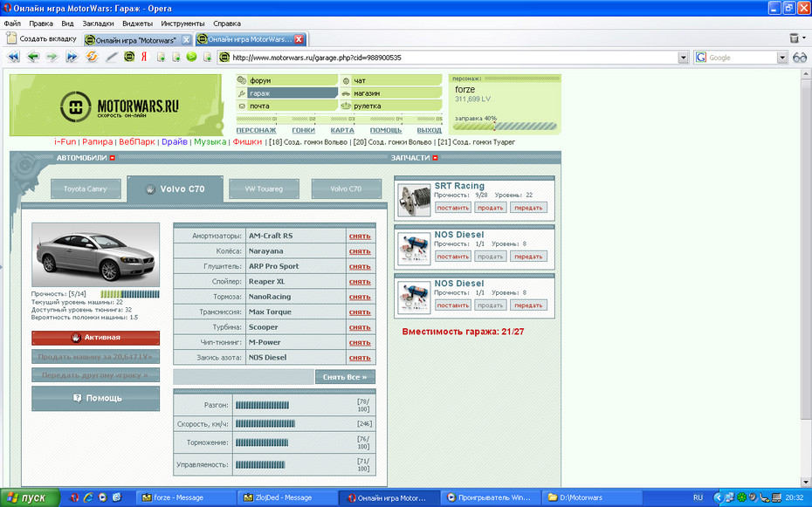This screenshot has height=507, width=812.
Task: Click поставить for SRT Racing part
Action: tap(453, 208)
